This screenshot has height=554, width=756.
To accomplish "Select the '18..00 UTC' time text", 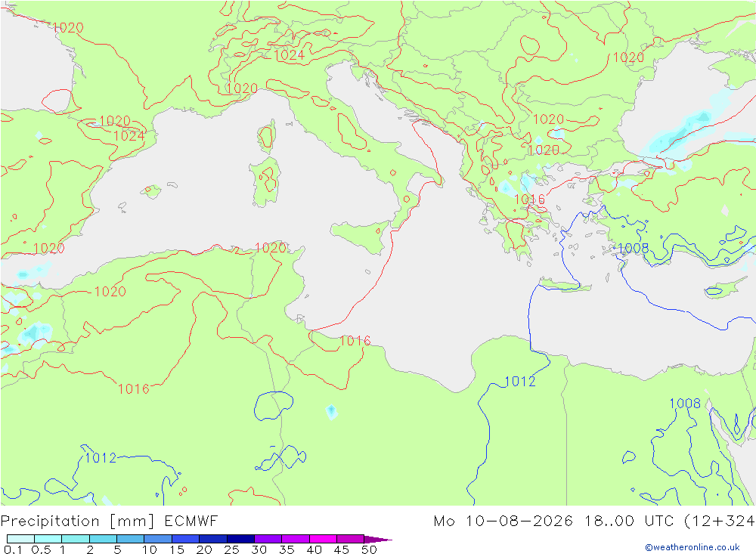I will 629,522.
